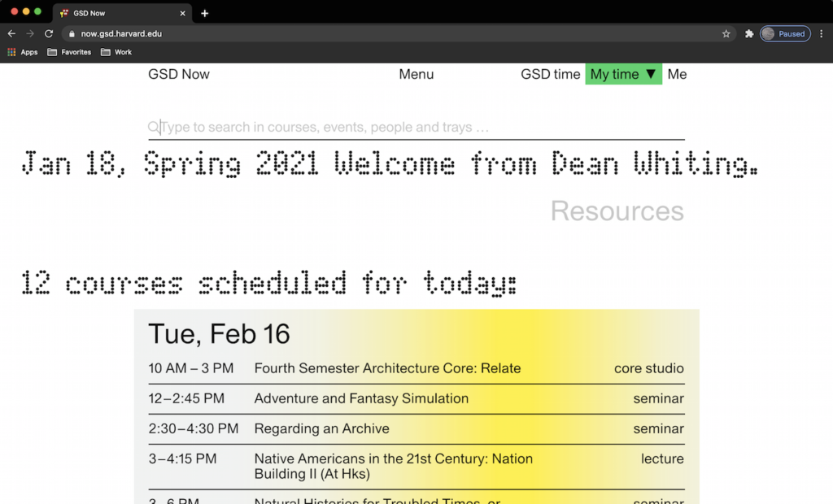Open Adventure and Fantasy Simulation seminar

click(361, 398)
